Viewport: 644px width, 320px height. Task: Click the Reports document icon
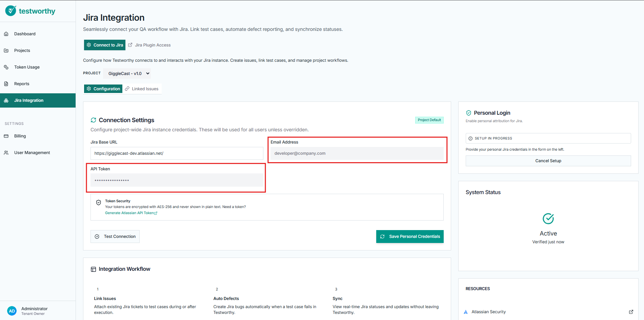[x=6, y=84]
